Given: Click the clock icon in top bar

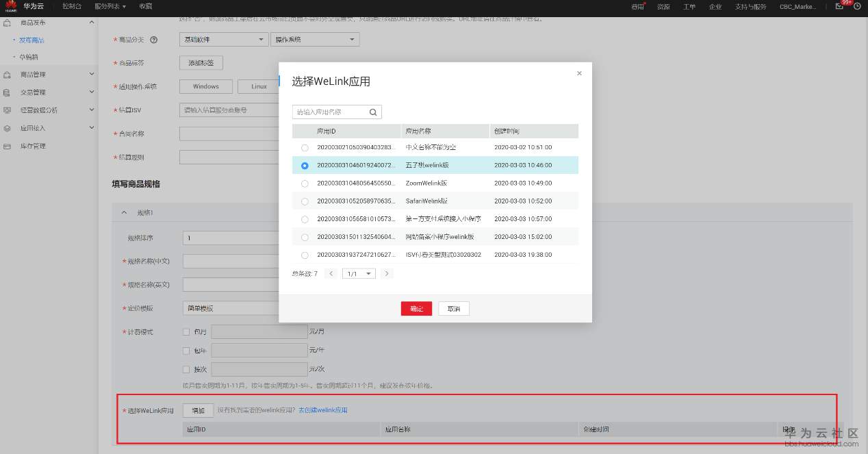Looking at the screenshot, I should 857,6.
